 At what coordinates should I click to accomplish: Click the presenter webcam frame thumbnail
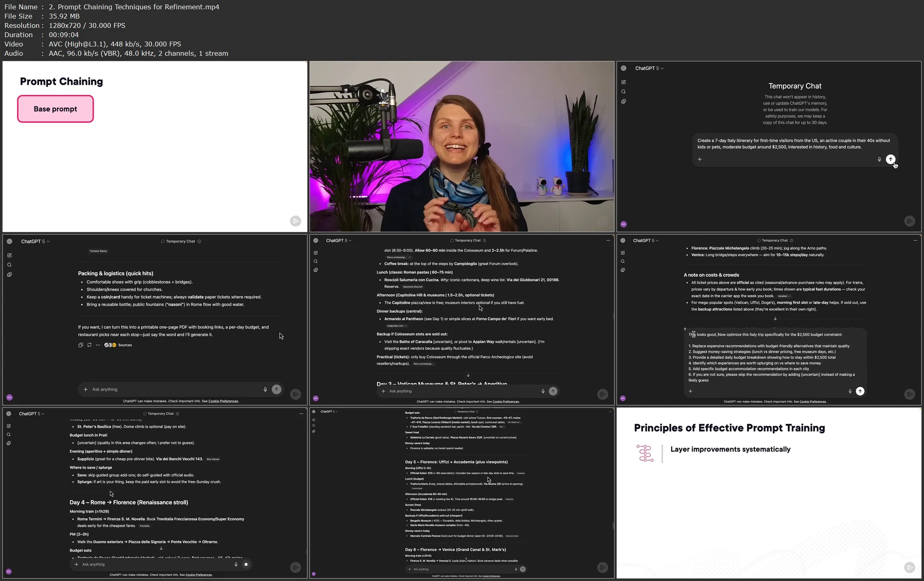[x=461, y=147]
